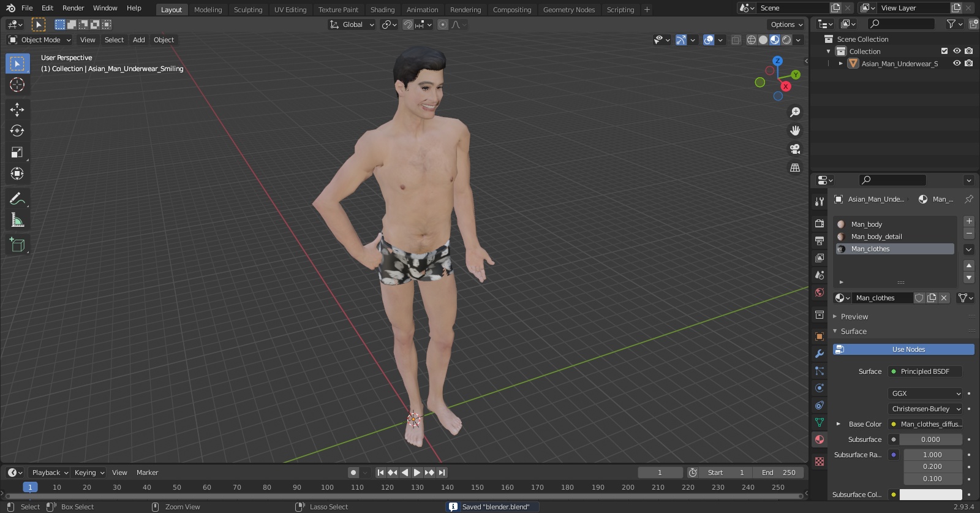Adjust the Subsurface 0.000 slider

click(x=931, y=439)
